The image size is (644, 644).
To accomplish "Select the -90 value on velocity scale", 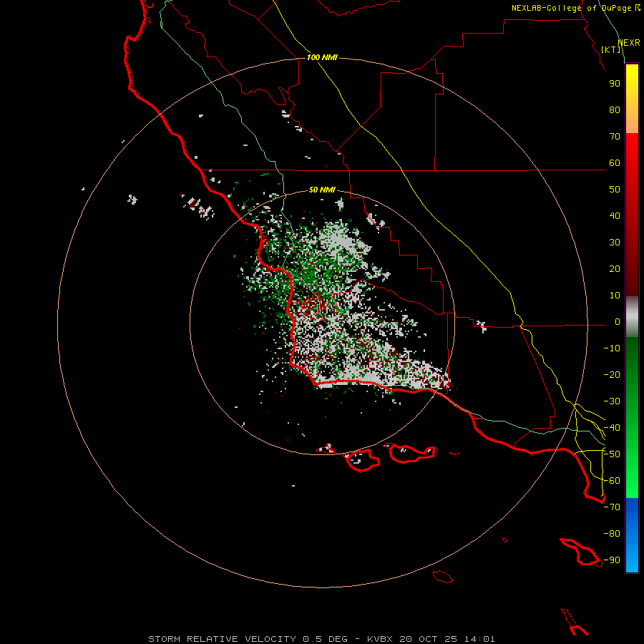I will pyautogui.click(x=612, y=560).
